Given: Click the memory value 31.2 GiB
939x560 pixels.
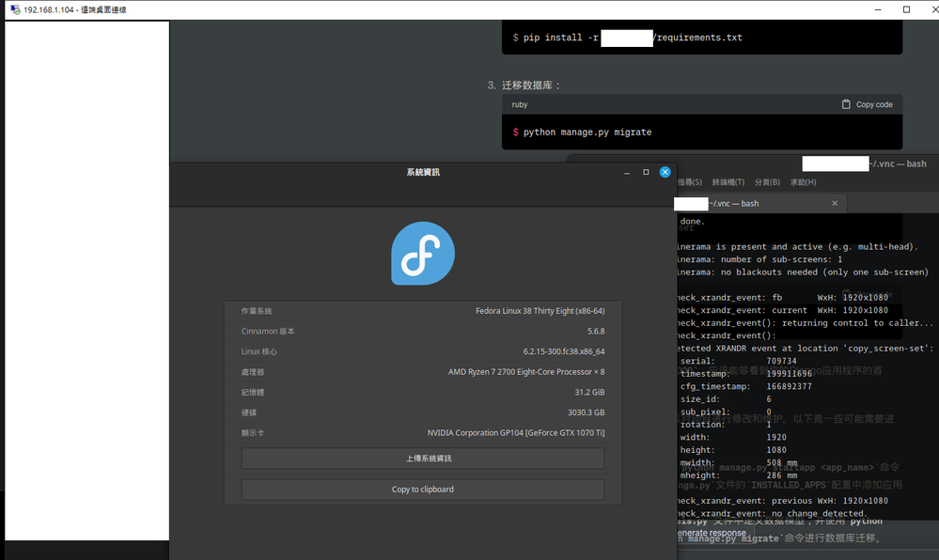Looking at the screenshot, I should 590,393.
